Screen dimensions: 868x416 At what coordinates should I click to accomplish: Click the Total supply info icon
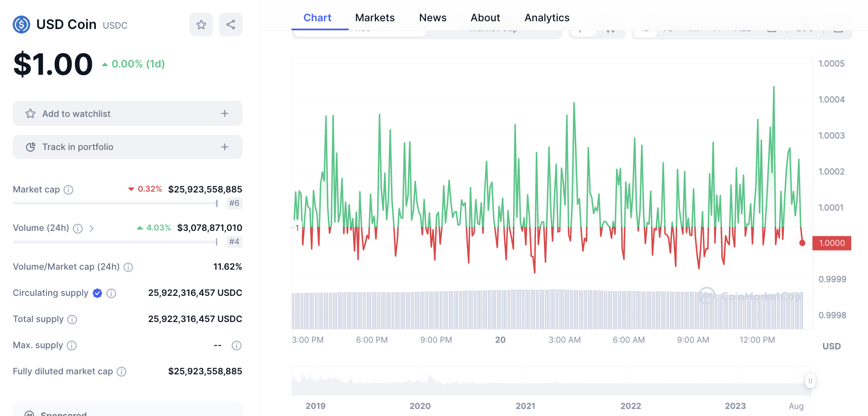pos(72,320)
